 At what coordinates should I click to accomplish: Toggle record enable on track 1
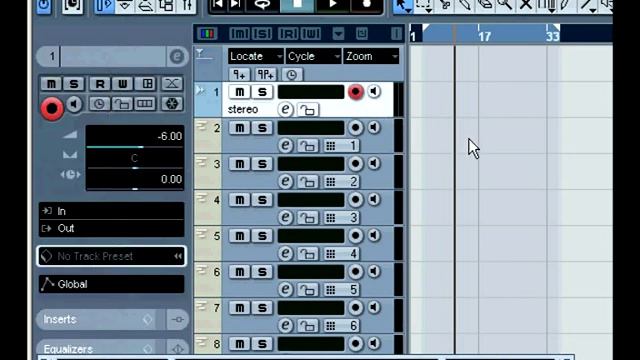click(x=356, y=92)
